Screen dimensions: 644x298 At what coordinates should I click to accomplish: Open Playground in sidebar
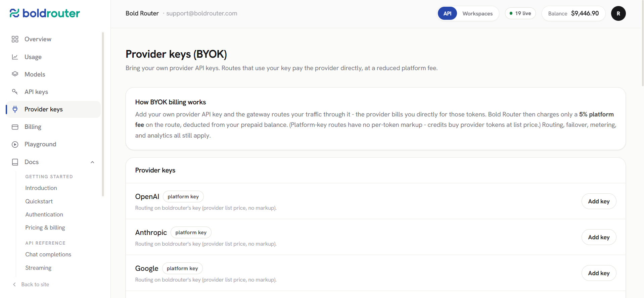53,144
